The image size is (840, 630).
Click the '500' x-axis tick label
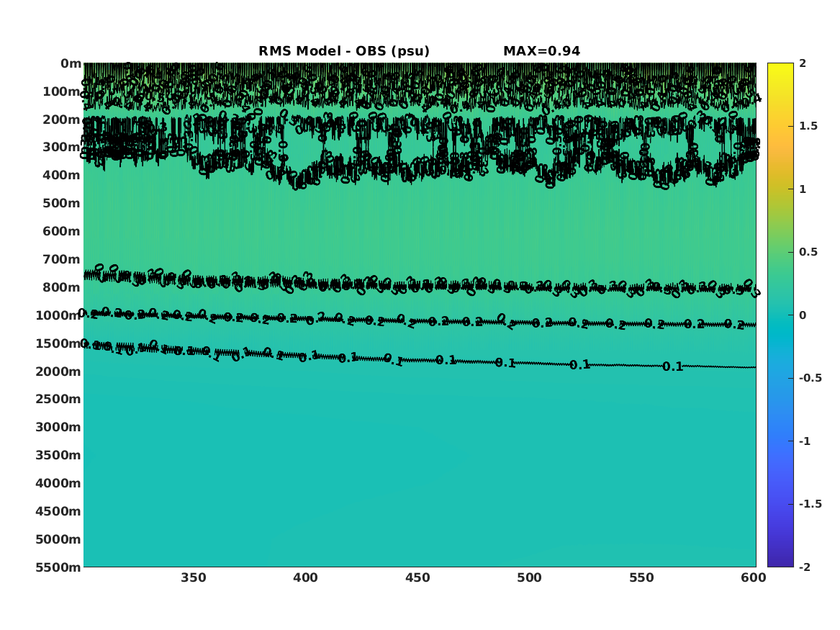[x=529, y=577]
